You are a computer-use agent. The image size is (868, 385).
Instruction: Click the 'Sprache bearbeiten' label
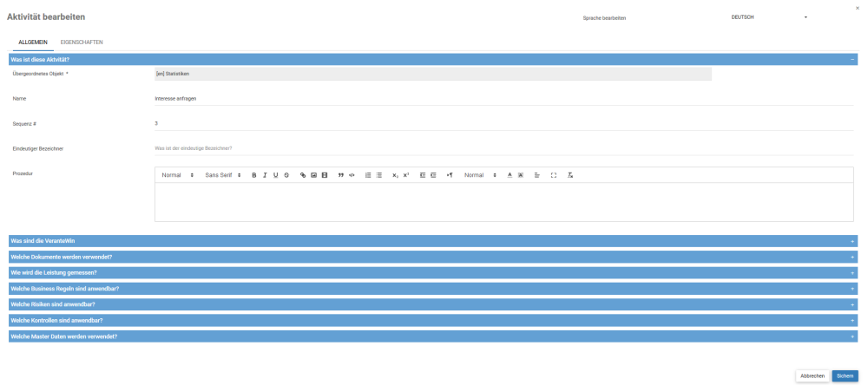tap(604, 18)
